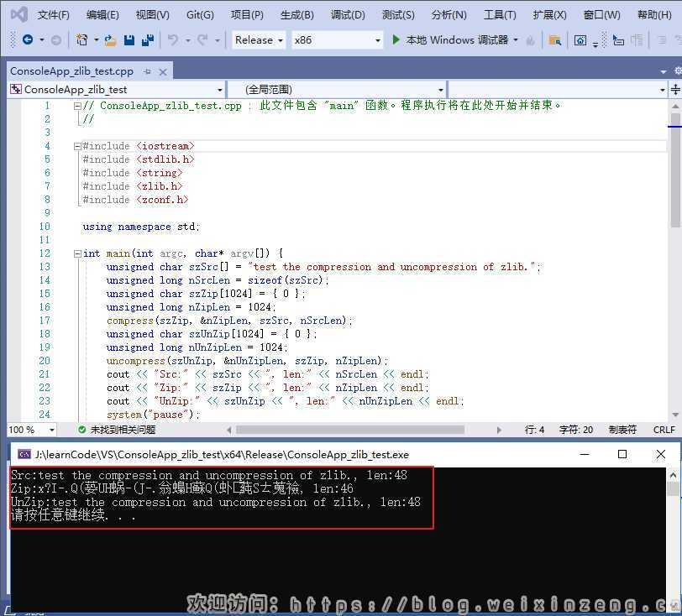Open the editor tab settings gear

click(678, 70)
